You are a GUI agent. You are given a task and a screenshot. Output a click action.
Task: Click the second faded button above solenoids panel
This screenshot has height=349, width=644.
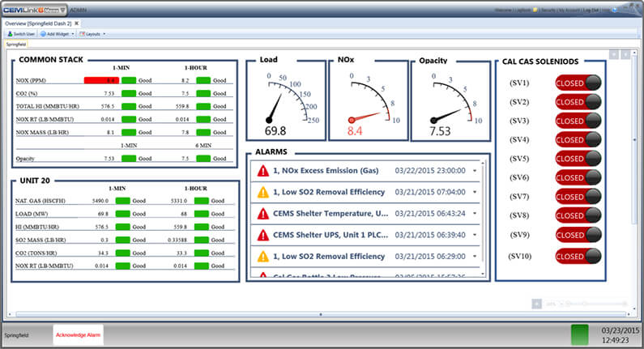(x=625, y=54)
